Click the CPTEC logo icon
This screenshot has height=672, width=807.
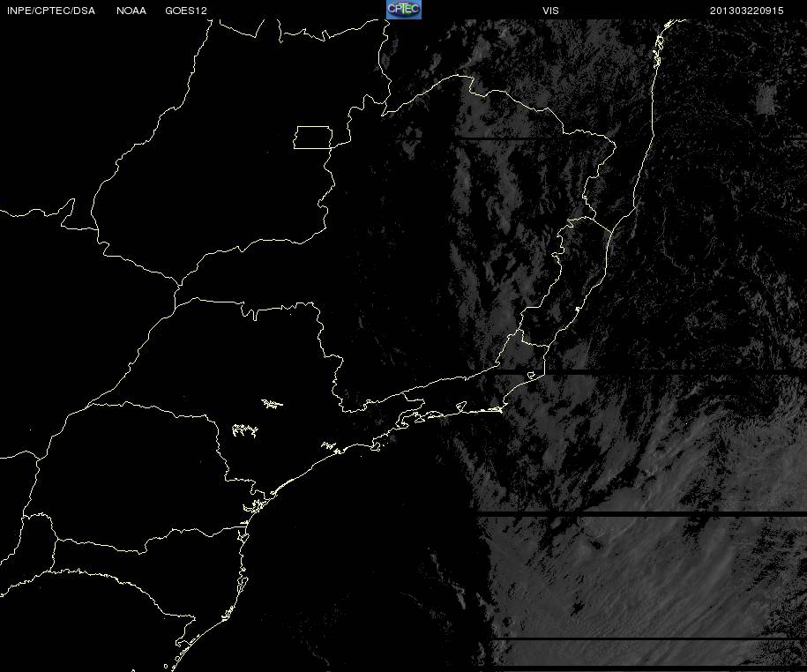pyautogui.click(x=404, y=10)
